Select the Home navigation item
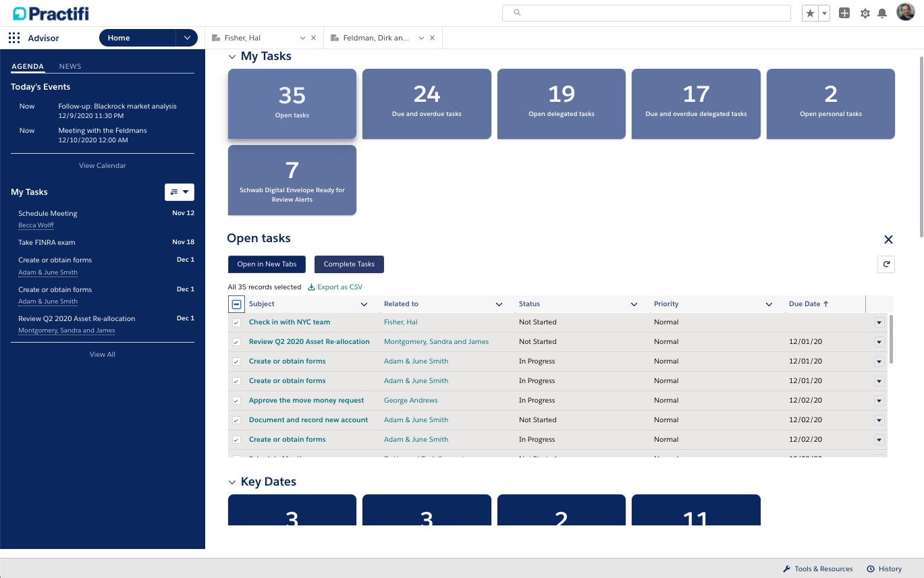 (x=137, y=38)
